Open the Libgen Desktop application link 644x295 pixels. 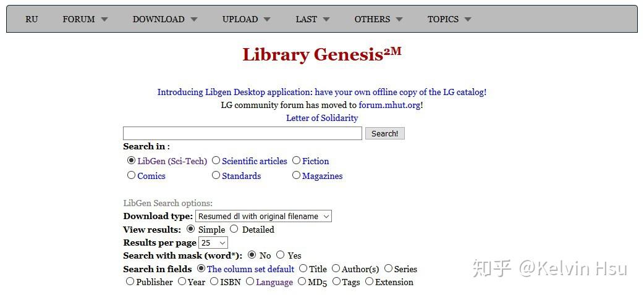[321, 92]
